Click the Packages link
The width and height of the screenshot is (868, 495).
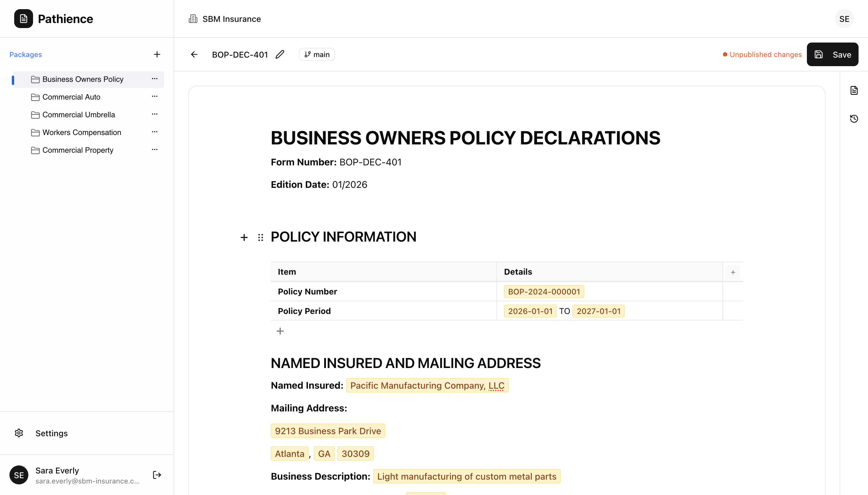(25, 54)
